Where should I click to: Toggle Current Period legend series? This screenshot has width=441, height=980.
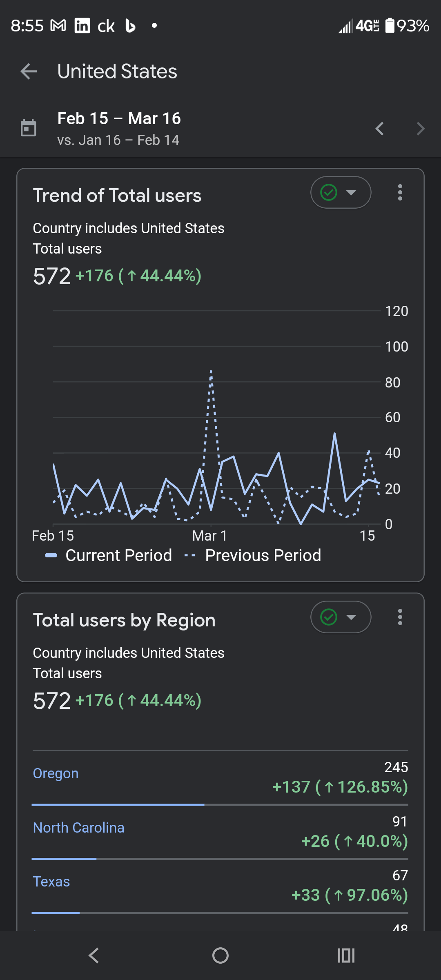pyautogui.click(x=109, y=555)
